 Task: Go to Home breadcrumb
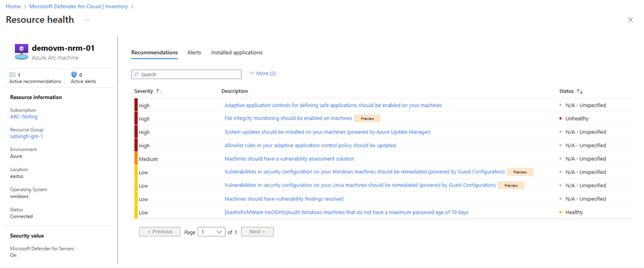click(13, 6)
